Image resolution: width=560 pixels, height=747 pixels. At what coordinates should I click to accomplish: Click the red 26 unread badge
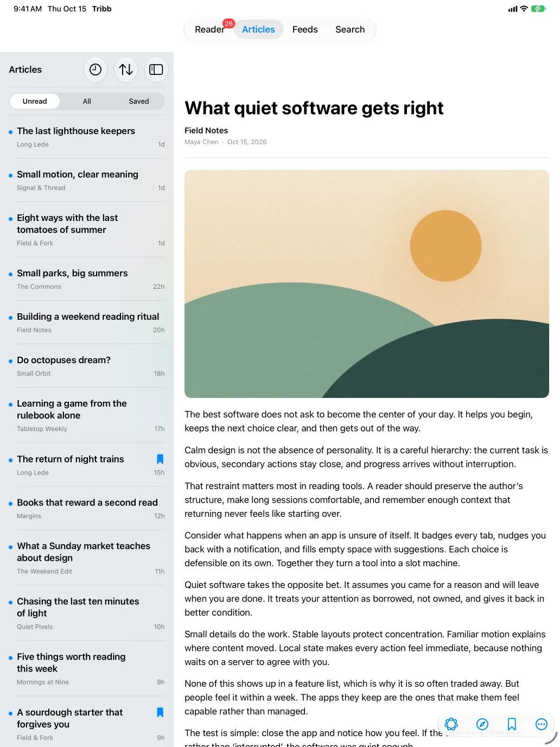(228, 23)
